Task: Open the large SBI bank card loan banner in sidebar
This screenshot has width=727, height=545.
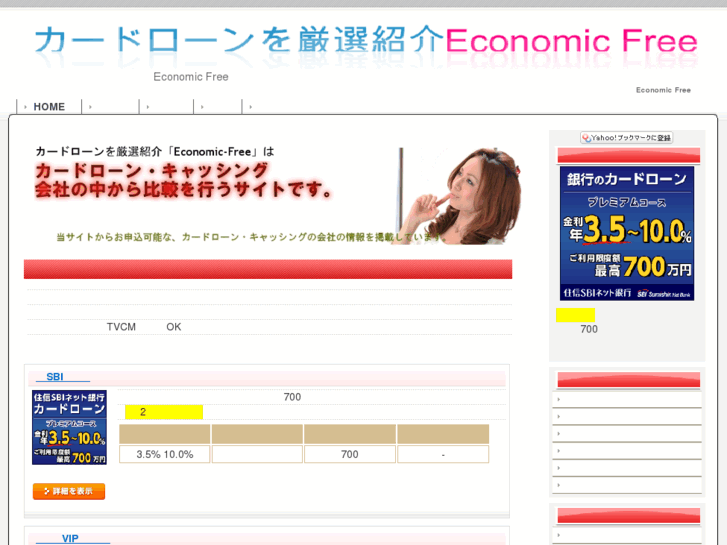Action: coord(627,233)
